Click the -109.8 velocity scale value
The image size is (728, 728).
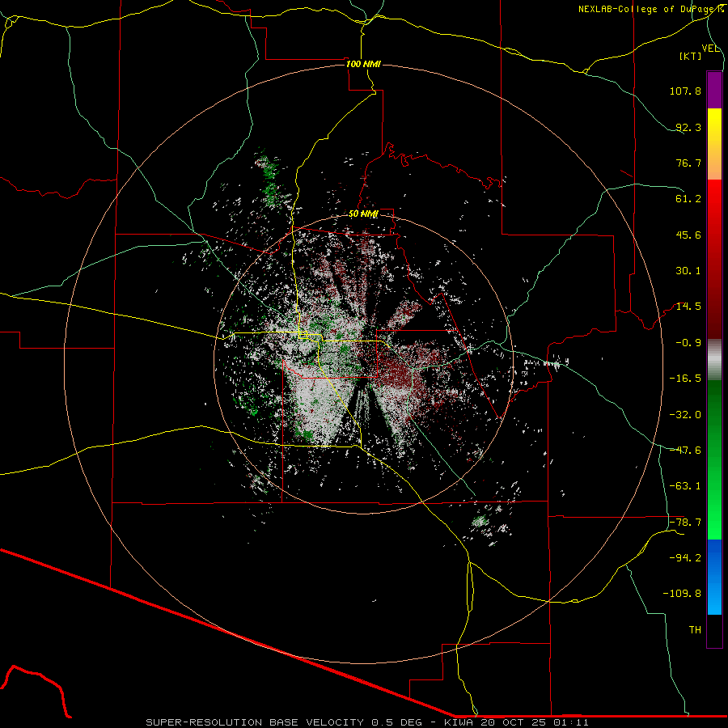click(682, 594)
